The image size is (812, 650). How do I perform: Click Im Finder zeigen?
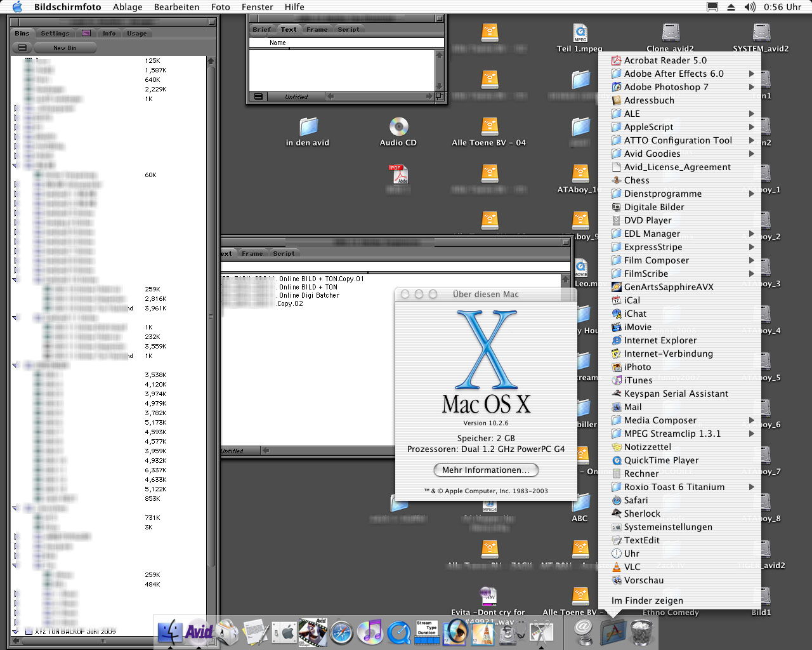pyautogui.click(x=647, y=600)
